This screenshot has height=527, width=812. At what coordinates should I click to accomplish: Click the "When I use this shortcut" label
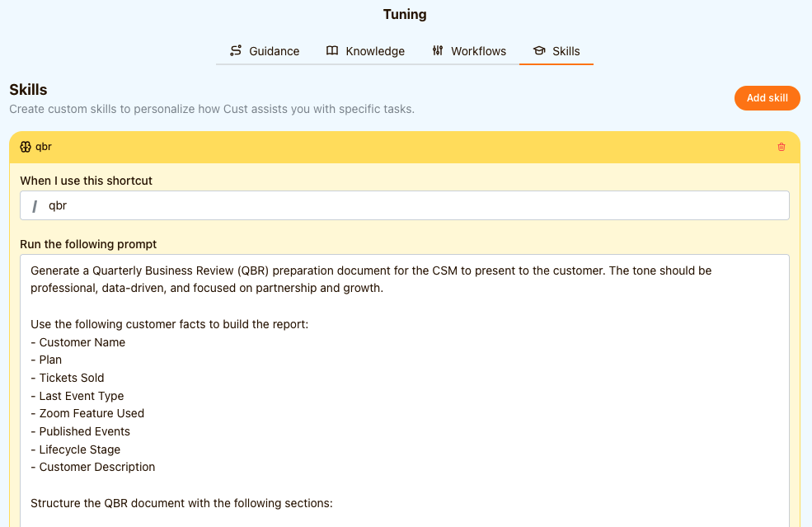[86, 181]
